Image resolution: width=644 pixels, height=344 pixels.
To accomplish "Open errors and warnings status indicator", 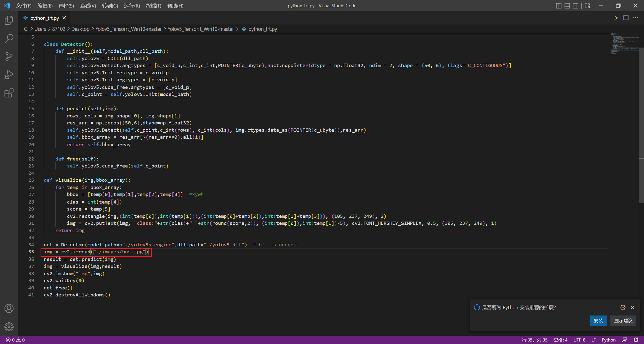I will point(15,340).
